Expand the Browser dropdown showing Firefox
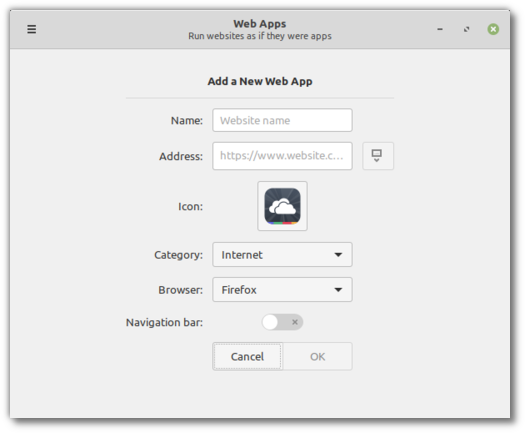Image resolution: width=526 pixels, height=434 pixels. [282, 289]
